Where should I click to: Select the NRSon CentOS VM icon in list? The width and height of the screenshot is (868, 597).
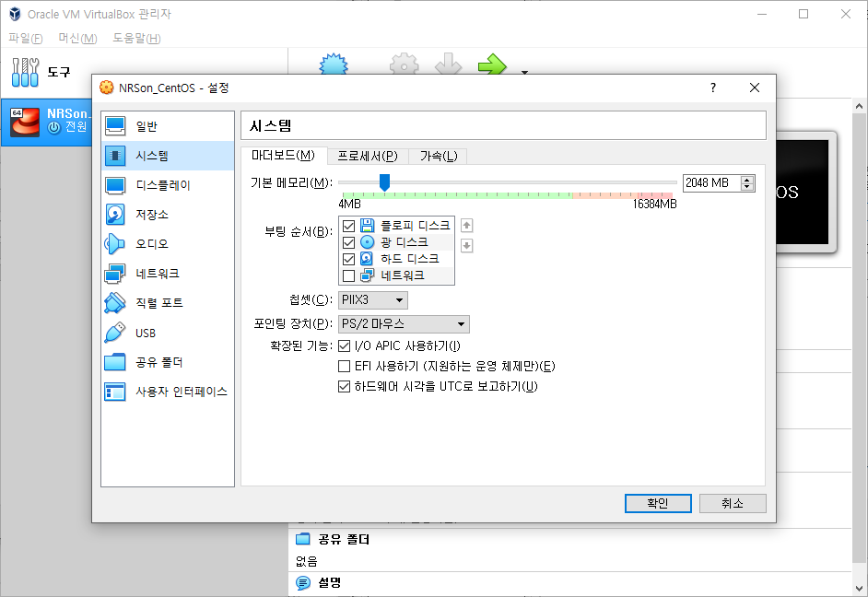tap(25, 122)
